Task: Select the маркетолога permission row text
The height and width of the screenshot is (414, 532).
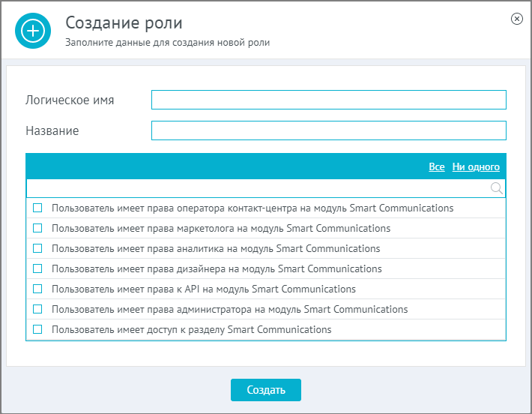Action: 221,228
